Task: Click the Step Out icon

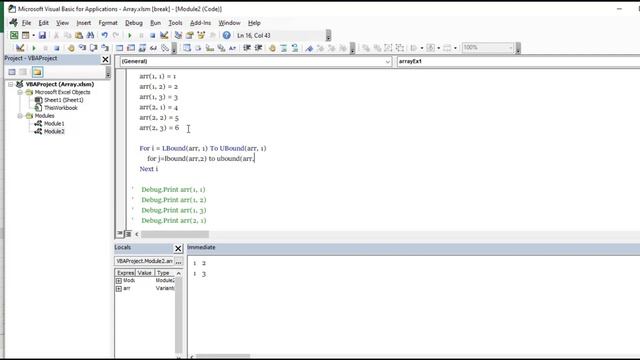Action: (x=105, y=48)
